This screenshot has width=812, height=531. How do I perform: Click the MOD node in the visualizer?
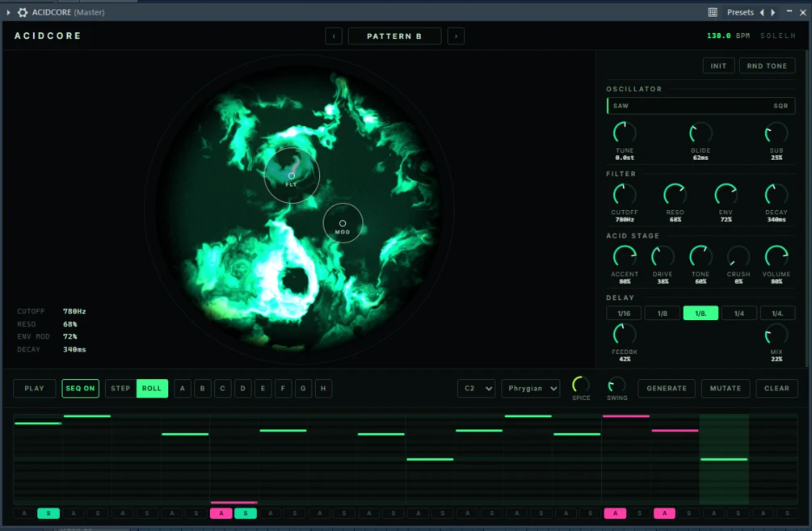343,223
